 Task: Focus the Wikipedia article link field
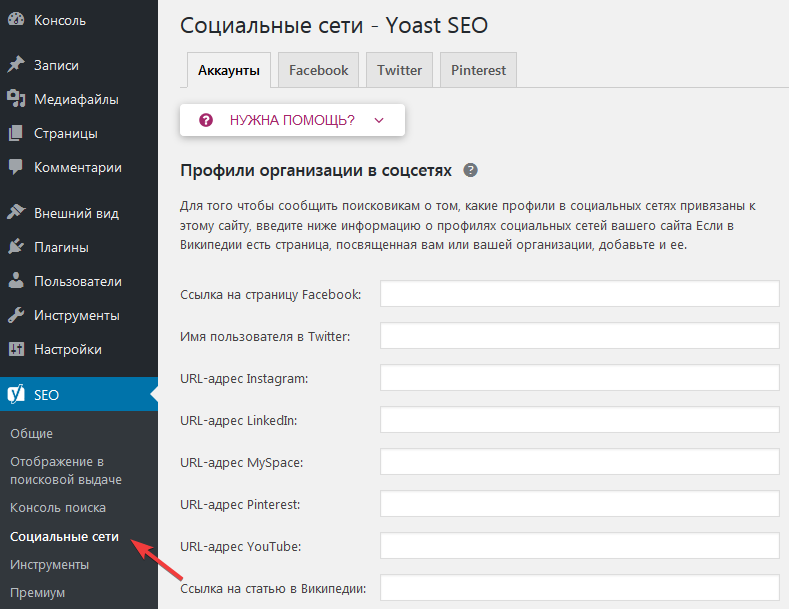[x=580, y=587]
